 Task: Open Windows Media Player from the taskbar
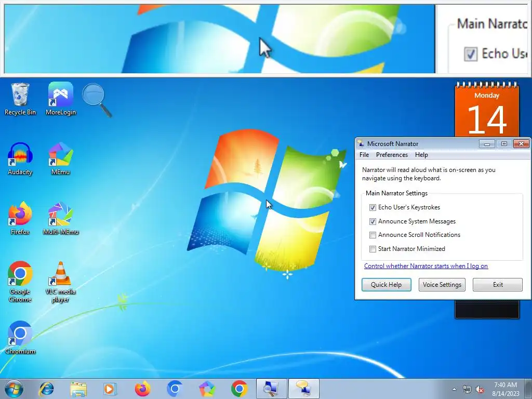110,389
